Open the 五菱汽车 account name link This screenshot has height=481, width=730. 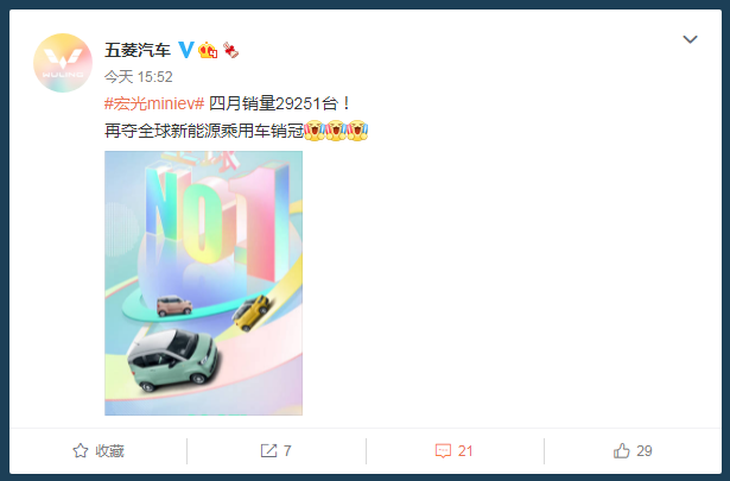point(137,50)
